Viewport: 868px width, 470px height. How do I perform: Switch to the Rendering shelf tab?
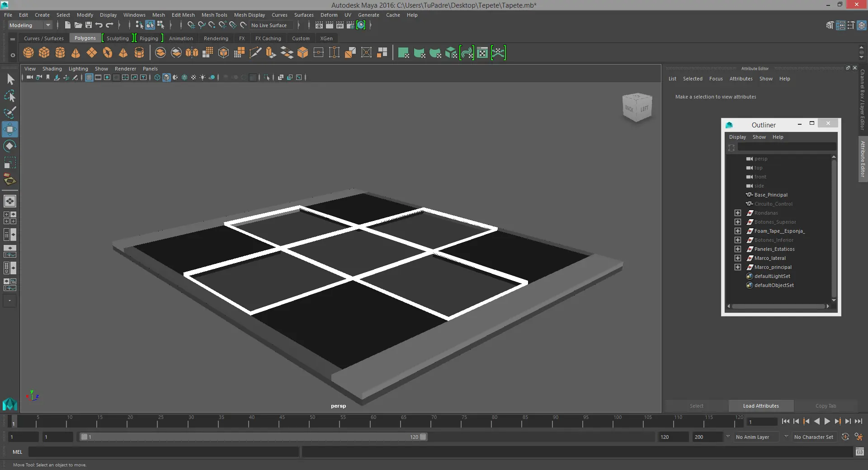coord(216,38)
